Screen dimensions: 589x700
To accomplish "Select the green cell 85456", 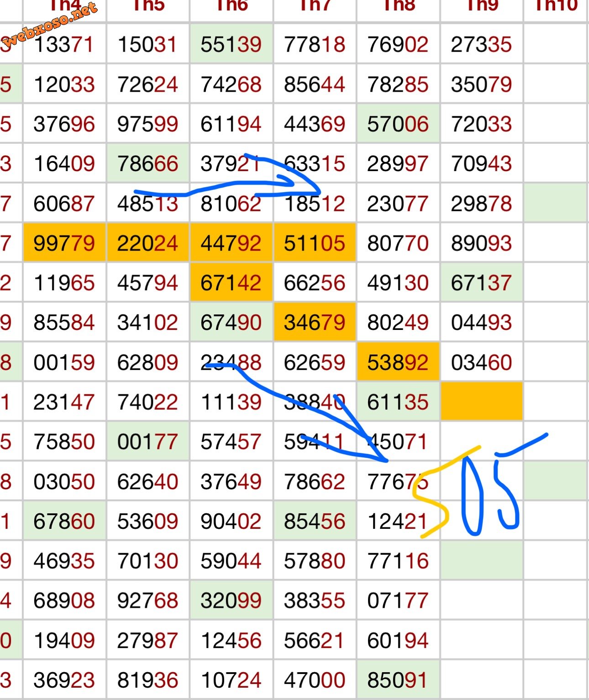I will coord(315,521).
